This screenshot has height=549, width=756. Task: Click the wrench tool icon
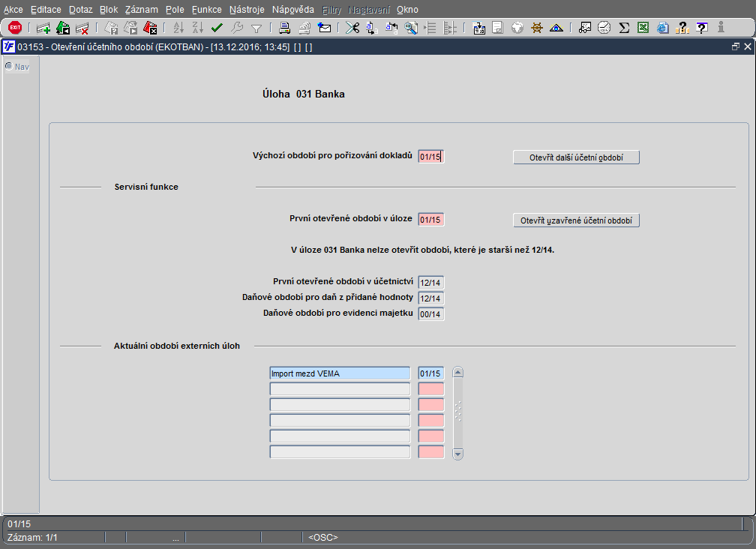(237, 28)
